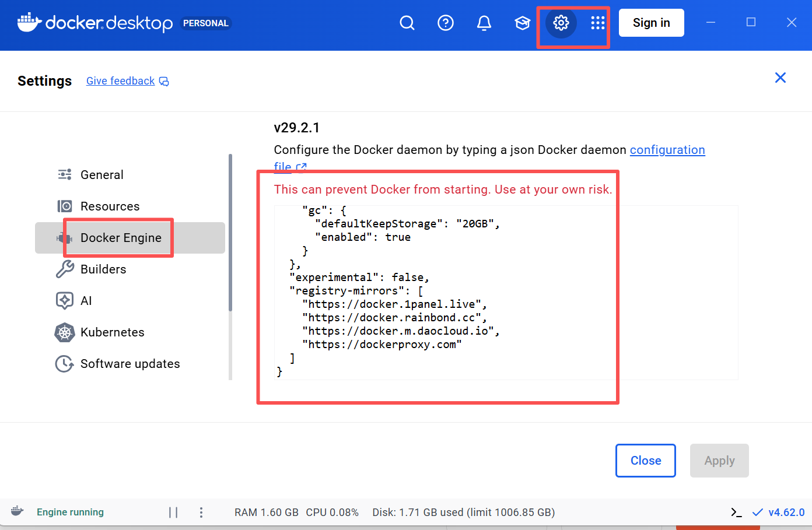Click the Sign in button
Screen dimensions: 812x530
coord(652,23)
